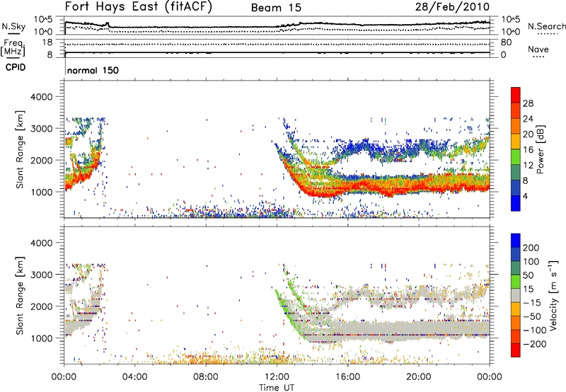This screenshot has width=566, height=392.
Task: Click the date '28/Feb/2010'
Action: pyautogui.click(x=452, y=6)
